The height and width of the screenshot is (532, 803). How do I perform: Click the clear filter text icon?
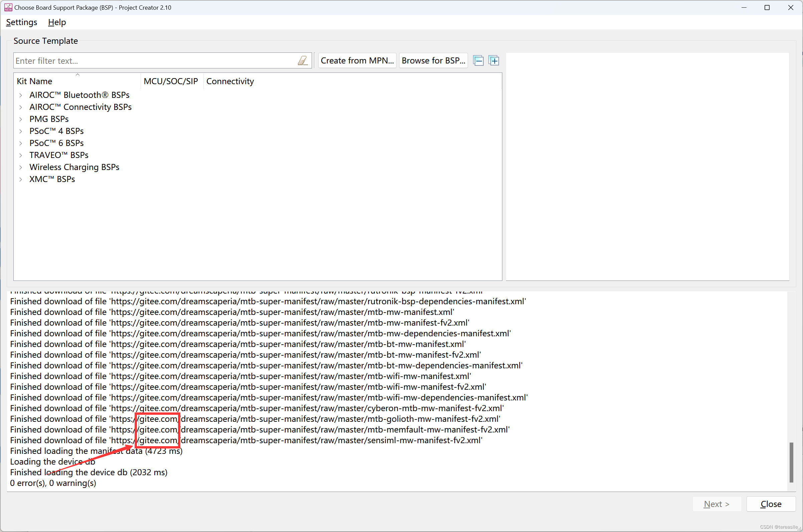(303, 60)
